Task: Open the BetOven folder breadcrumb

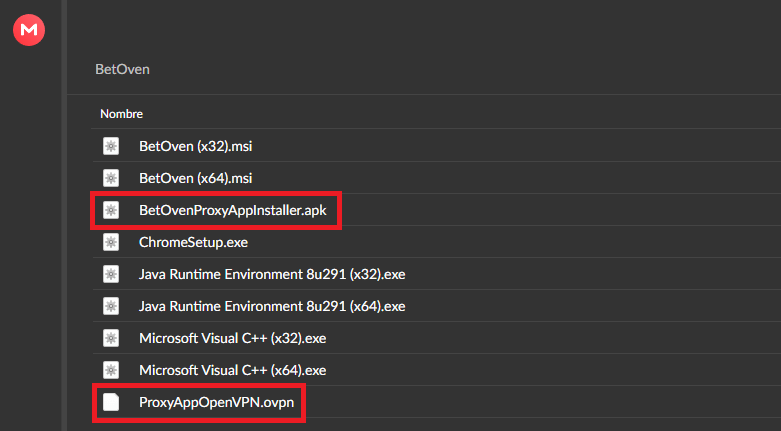Action: [123, 69]
